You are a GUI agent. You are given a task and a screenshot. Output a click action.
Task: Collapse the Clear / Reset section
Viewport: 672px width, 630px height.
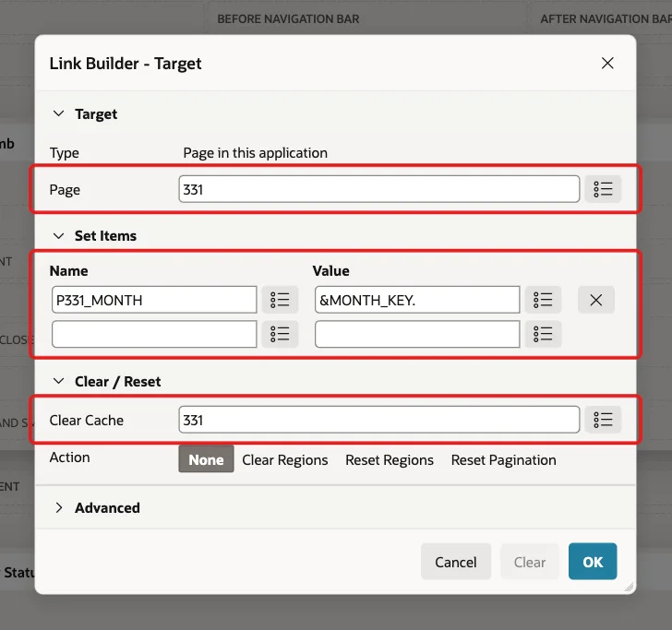(x=58, y=381)
